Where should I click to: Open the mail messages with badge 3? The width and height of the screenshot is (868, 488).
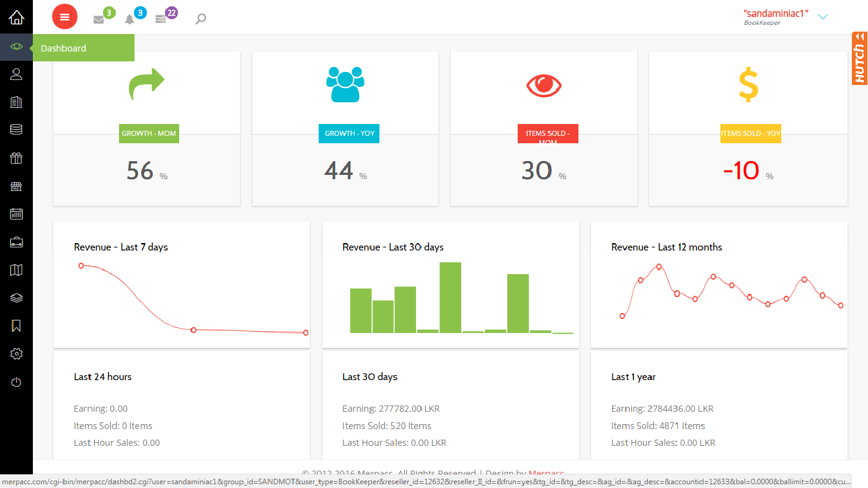pyautogui.click(x=99, y=19)
